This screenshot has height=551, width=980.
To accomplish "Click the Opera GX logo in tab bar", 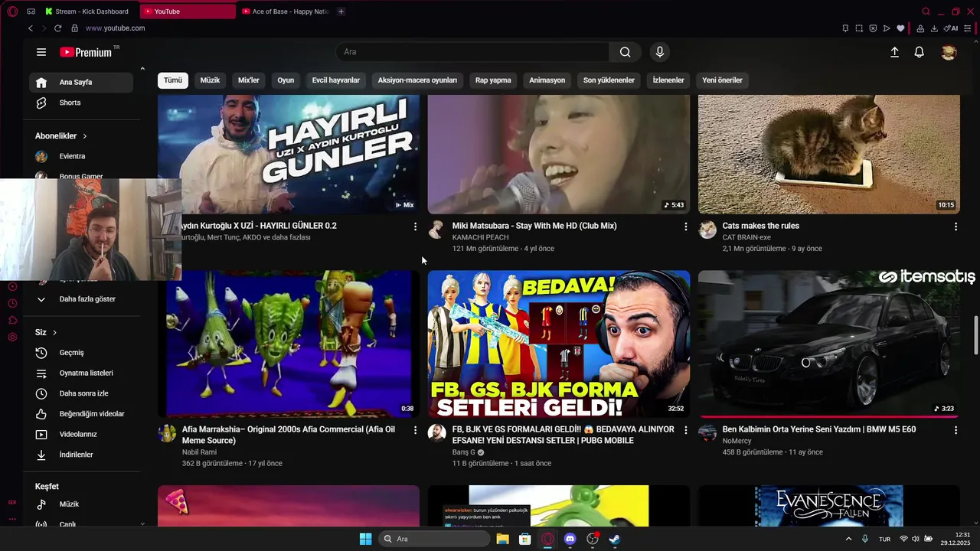I will click(12, 11).
